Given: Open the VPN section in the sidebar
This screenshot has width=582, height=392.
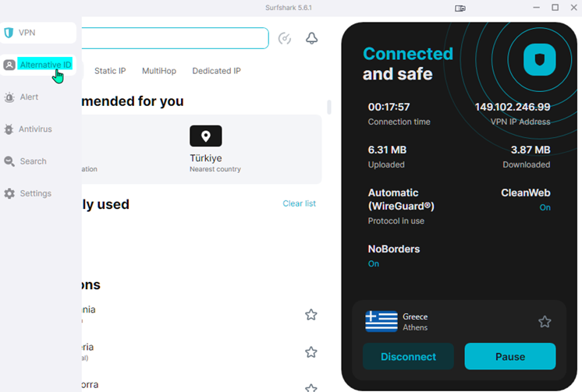Looking at the screenshot, I should click(x=38, y=33).
